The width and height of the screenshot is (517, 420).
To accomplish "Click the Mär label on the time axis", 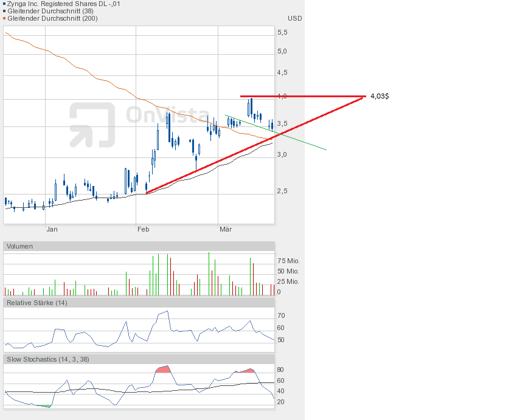I will [x=226, y=229].
